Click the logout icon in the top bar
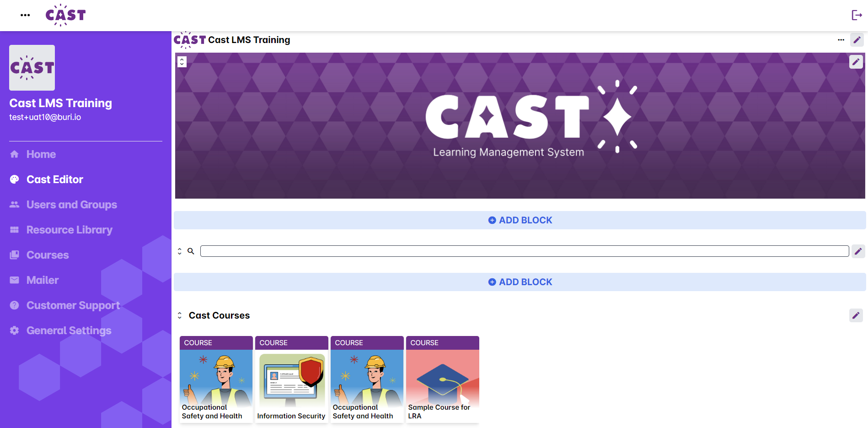868x428 pixels. pyautogui.click(x=857, y=15)
